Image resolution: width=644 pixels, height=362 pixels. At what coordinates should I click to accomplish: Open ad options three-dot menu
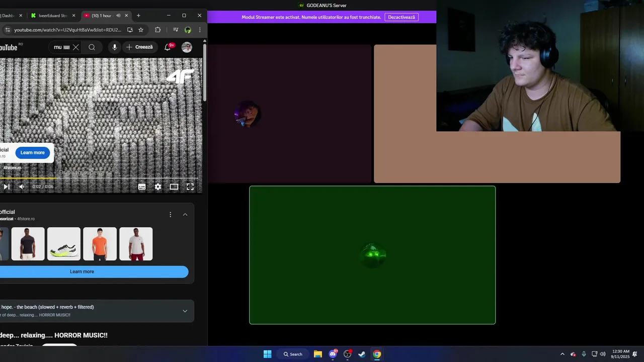pyautogui.click(x=170, y=215)
